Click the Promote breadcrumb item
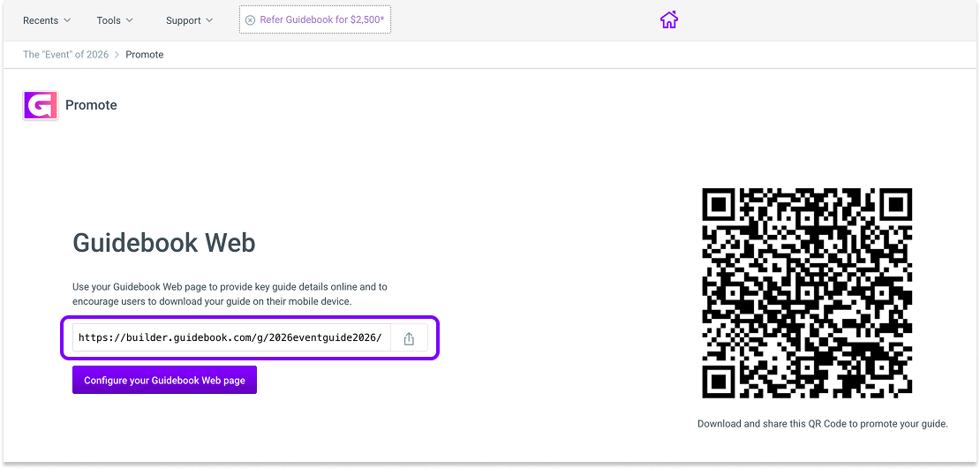This screenshot has height=469, width=980. coord(145,55)
